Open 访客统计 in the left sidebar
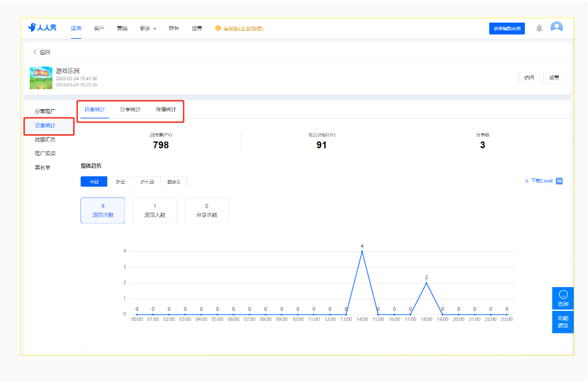Image resolution: width=588 pixels, height=384 pixels. click(x=45, y=125)
